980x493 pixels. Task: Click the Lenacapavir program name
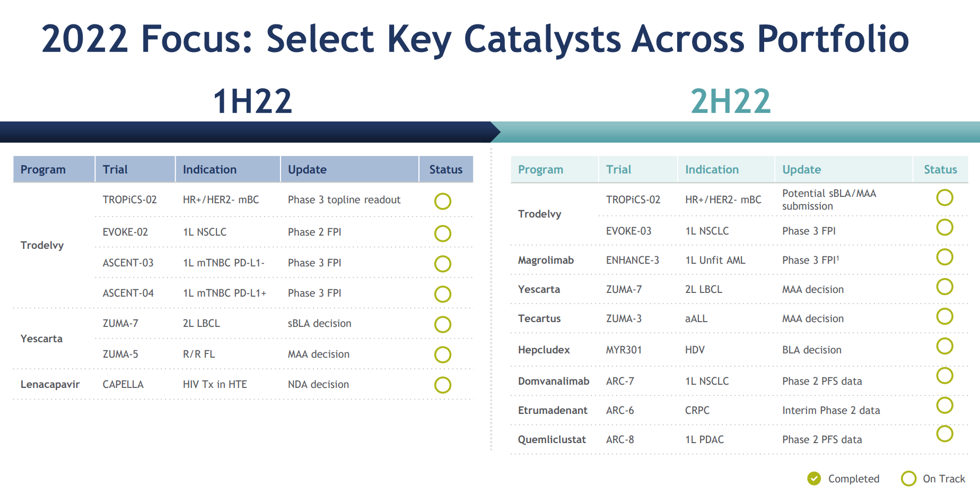click(50, 384)
